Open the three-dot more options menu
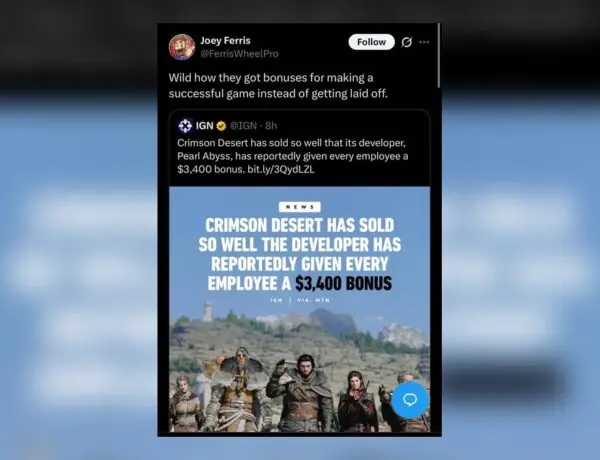This screenshot has height=460, width=600. pyautogui.click(x=424, y=42)
